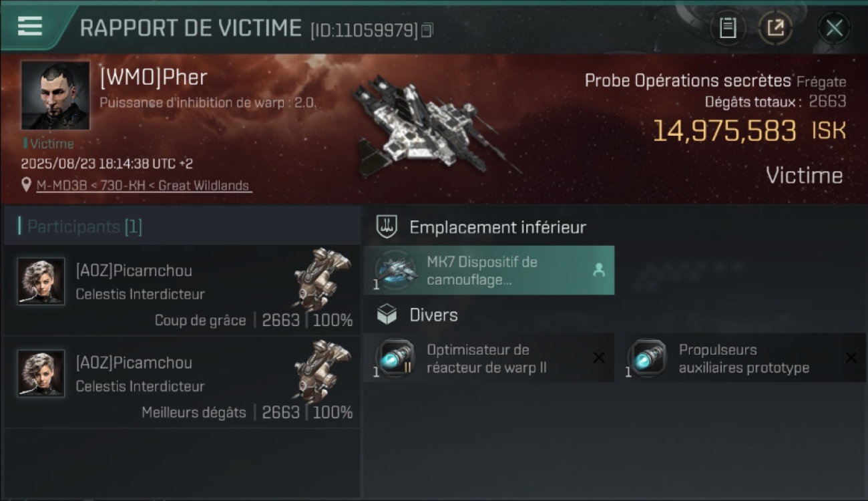
Task: Copy the kill report ID icon
Action: (427, 30)
